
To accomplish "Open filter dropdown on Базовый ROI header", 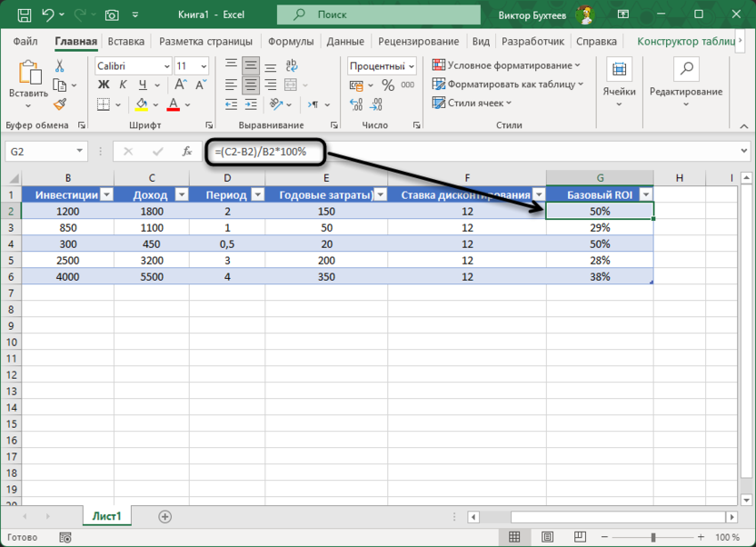I will click(645, 194).
